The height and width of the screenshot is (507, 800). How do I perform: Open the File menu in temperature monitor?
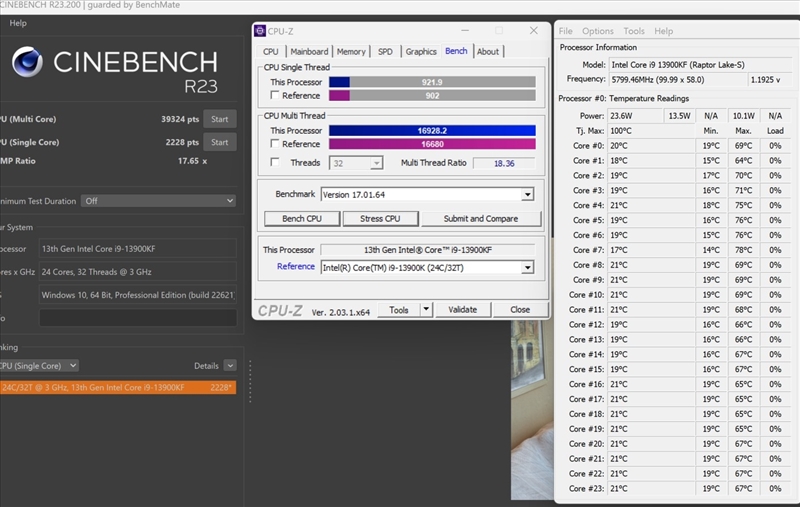(565, 31)
